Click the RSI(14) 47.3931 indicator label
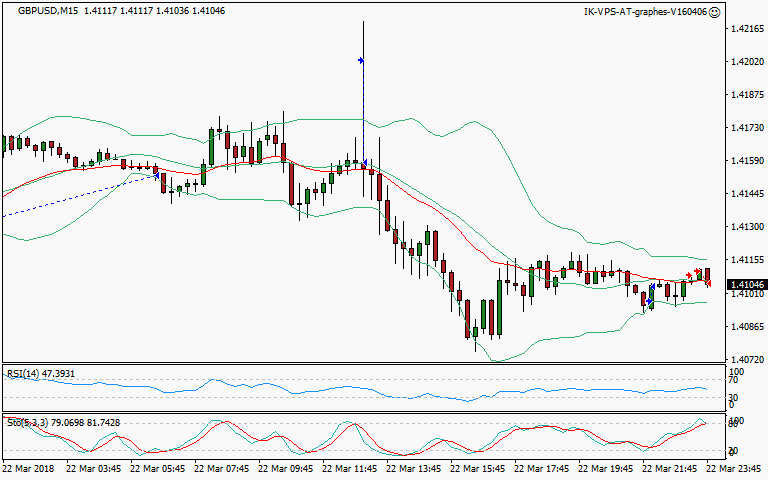 (x=41, y=374)
